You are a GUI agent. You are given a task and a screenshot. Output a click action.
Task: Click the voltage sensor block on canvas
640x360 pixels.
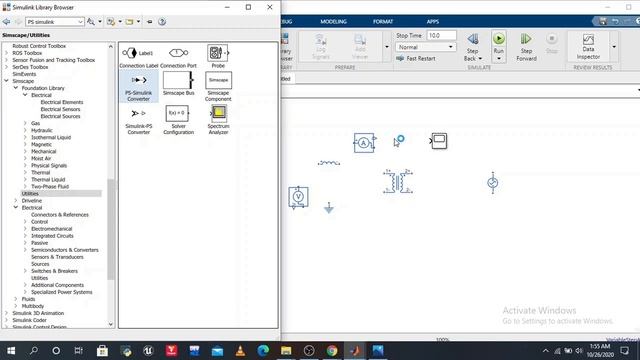tap(298, 198)
